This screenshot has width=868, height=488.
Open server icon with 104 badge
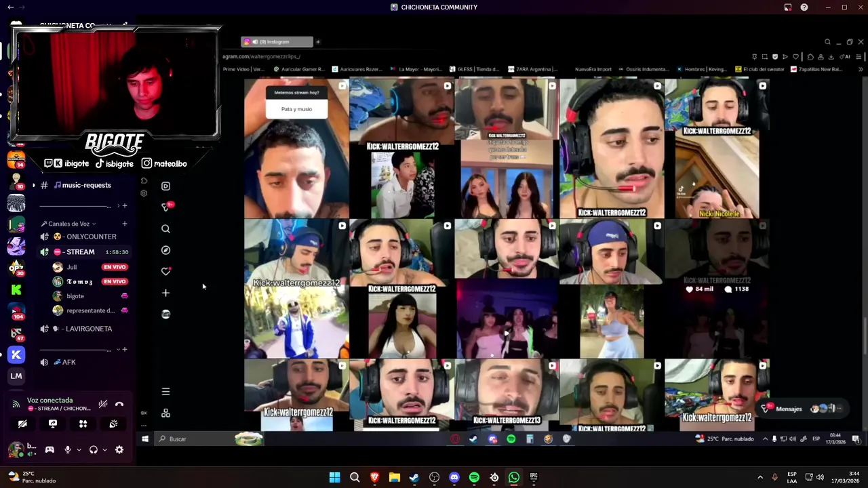[16, 311]
